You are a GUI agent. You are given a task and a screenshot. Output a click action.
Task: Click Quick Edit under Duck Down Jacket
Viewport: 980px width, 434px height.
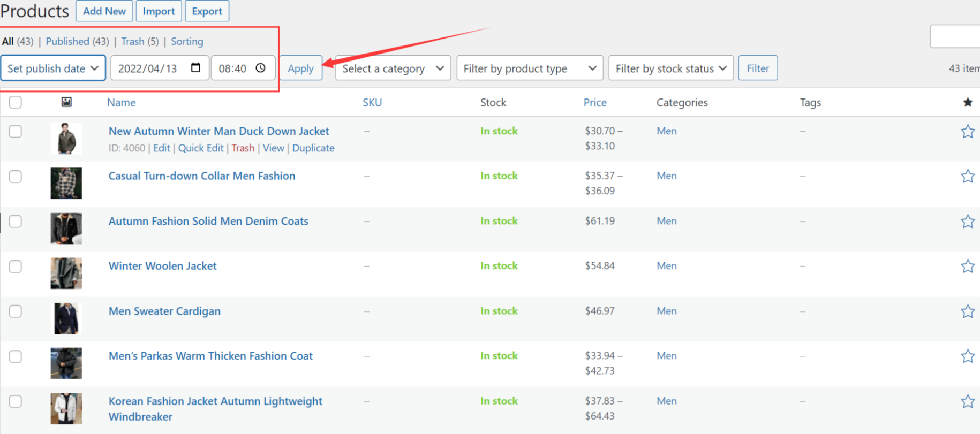click(200, 148)
